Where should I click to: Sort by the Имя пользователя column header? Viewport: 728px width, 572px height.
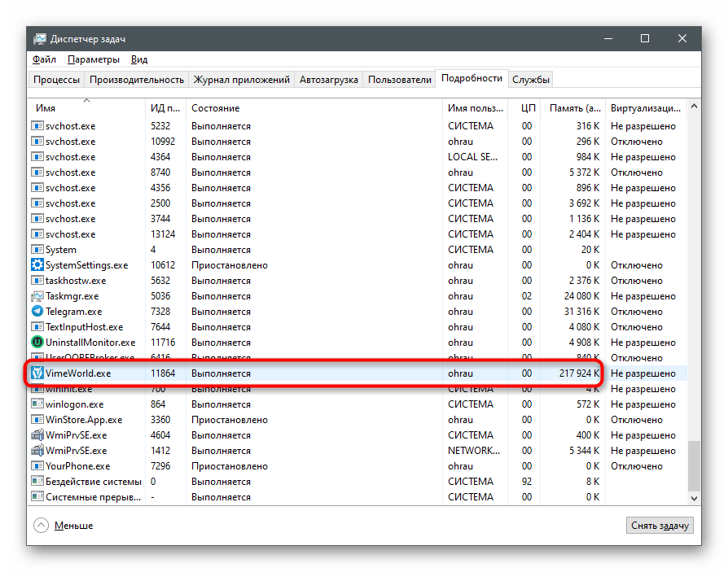[475, 107]
